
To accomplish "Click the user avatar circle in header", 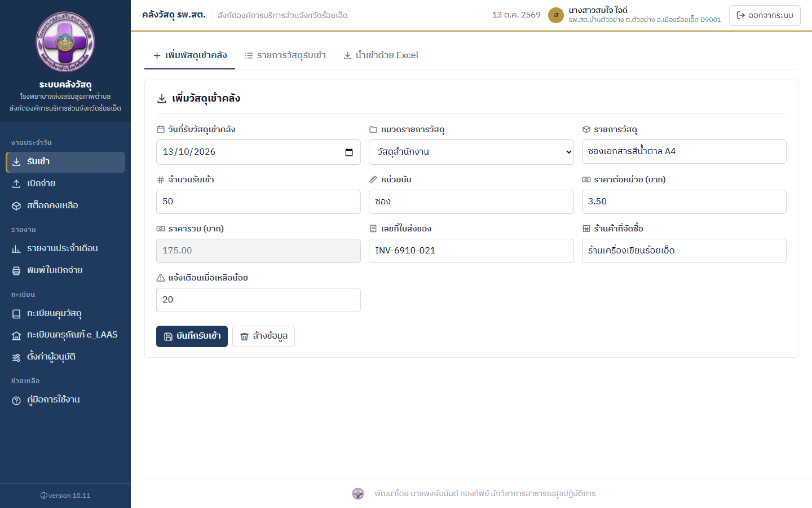I will click(x=556, y=15).
